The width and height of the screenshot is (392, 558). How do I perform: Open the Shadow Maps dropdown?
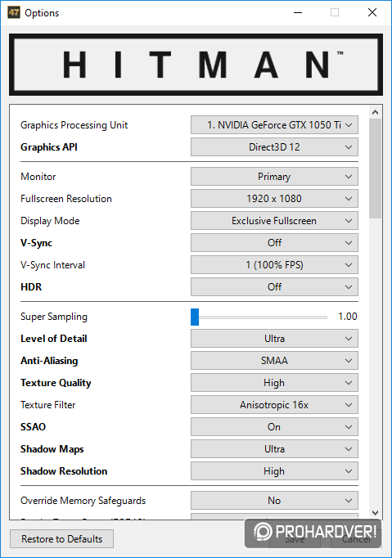(x=274, y=448)
